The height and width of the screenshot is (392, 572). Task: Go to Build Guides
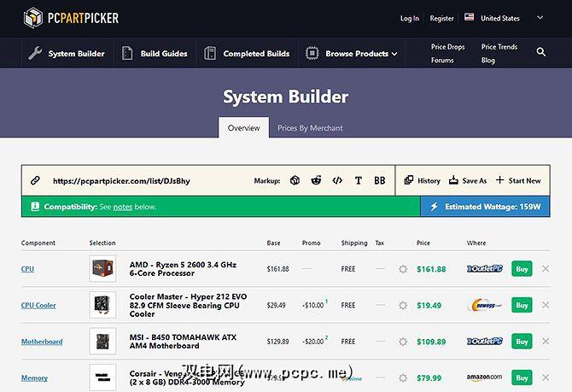pyautogui.click(x=155, y=54)
